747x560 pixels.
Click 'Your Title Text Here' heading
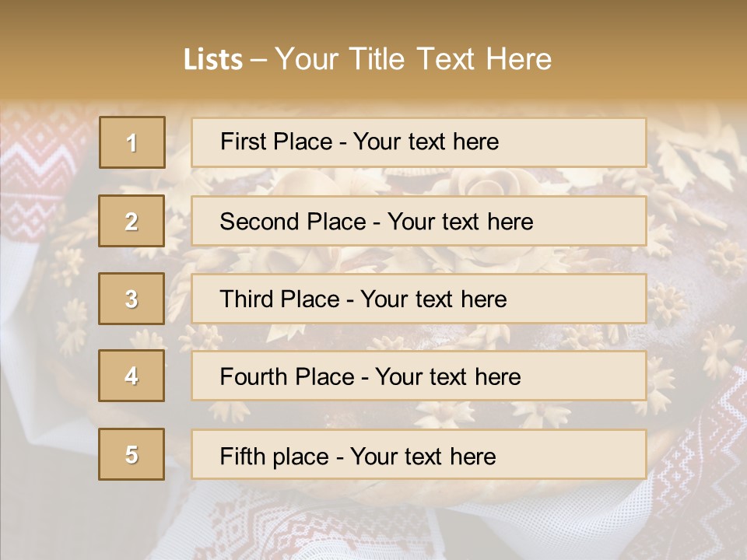(413, 59)
